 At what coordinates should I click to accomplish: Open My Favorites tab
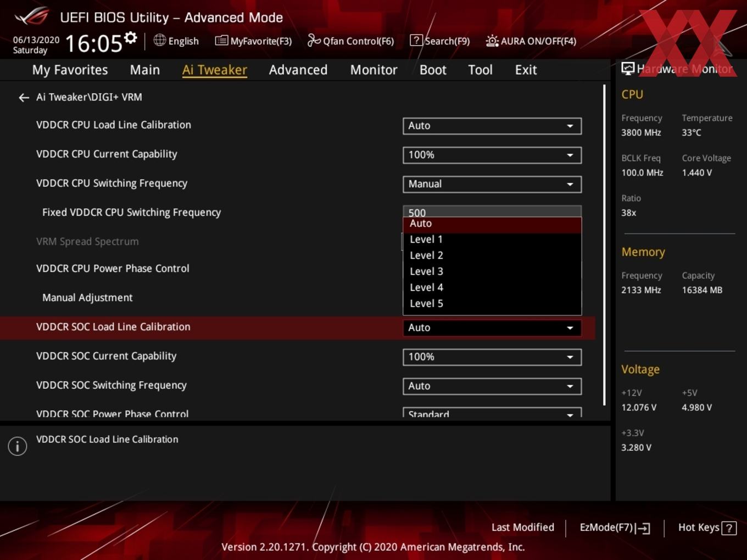pos(70,70)
